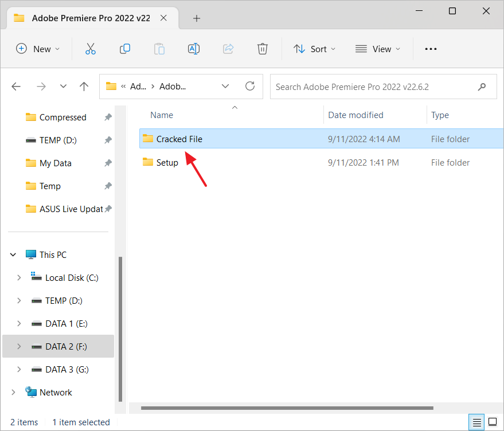Click the Rename icon in toolbar

point(194,49)
